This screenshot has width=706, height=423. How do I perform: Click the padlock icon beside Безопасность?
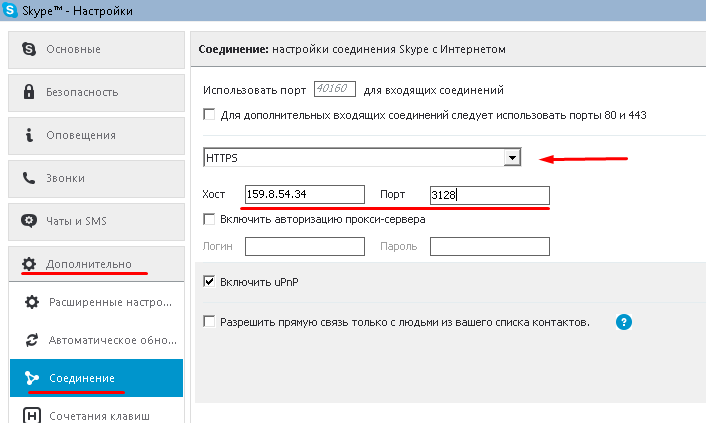click(x=29, y=91)
